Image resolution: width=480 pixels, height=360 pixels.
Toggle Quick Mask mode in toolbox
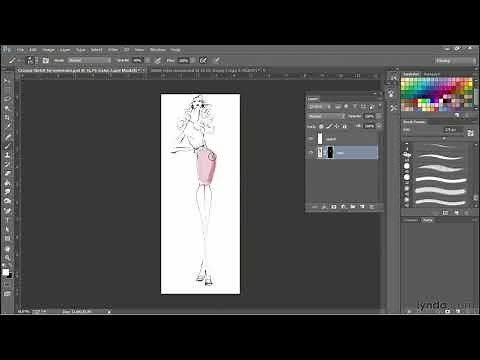coord(7,285)
